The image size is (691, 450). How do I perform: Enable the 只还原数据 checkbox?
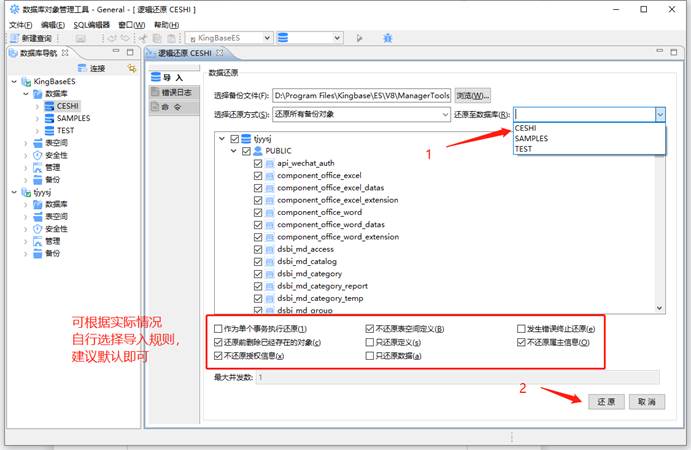369,356
